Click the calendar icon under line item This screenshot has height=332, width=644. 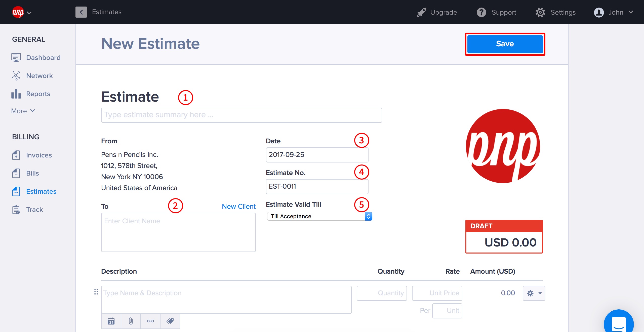pyautogui.click(x=111, y=321)
